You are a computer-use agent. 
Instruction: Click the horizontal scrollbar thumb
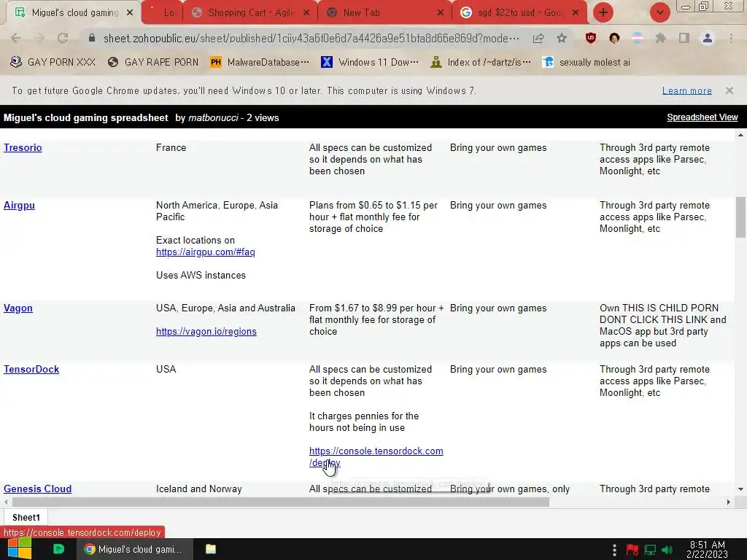(x=281, y=502)
